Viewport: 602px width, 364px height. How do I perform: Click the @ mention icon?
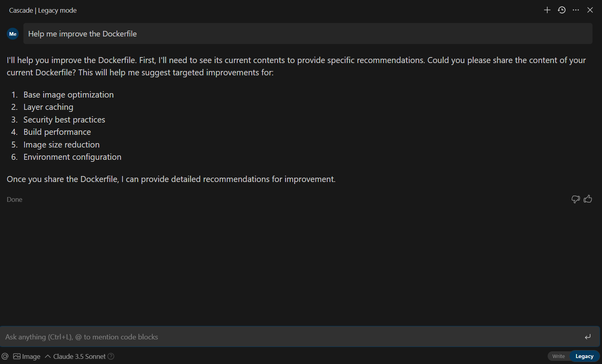click(5, 356)
